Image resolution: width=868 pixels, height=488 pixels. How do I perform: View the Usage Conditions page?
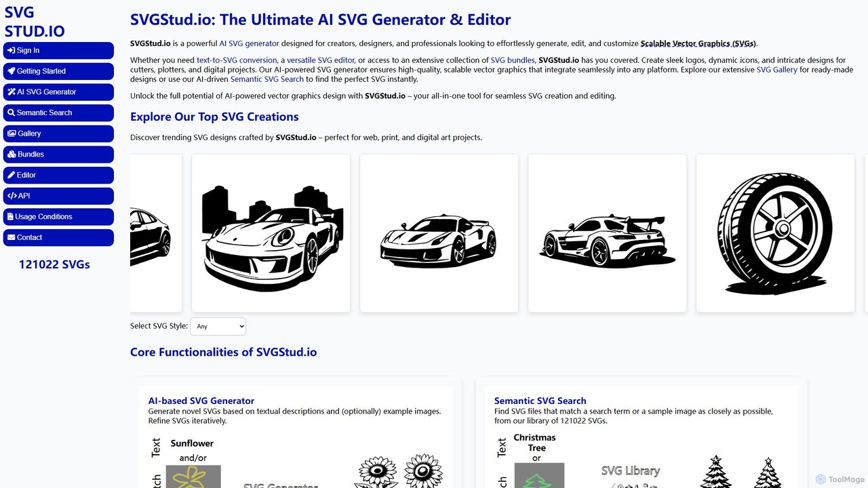[x=58, y=217]
